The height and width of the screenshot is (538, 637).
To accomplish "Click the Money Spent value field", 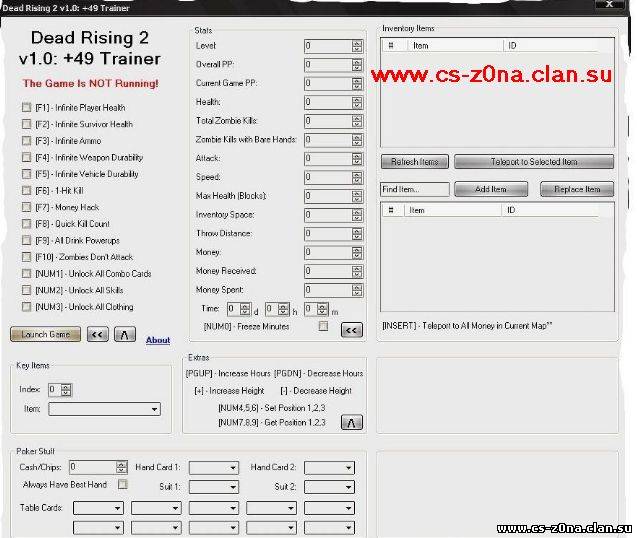I will point(328,290).
